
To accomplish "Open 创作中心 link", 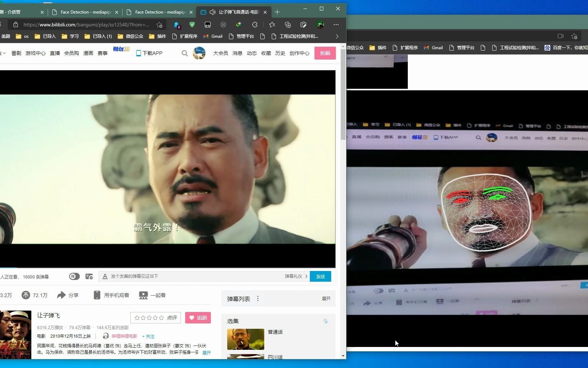I will (x=299, y=53).
